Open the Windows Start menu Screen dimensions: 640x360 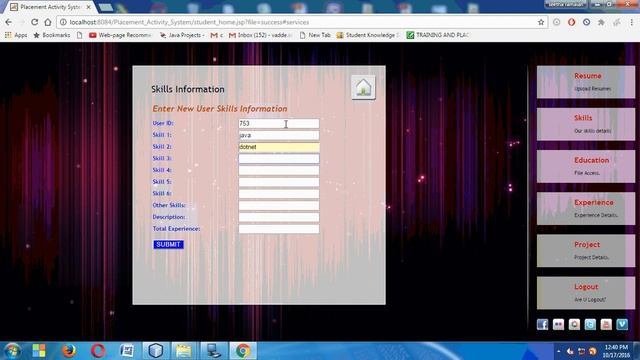(x=12, y=351)
